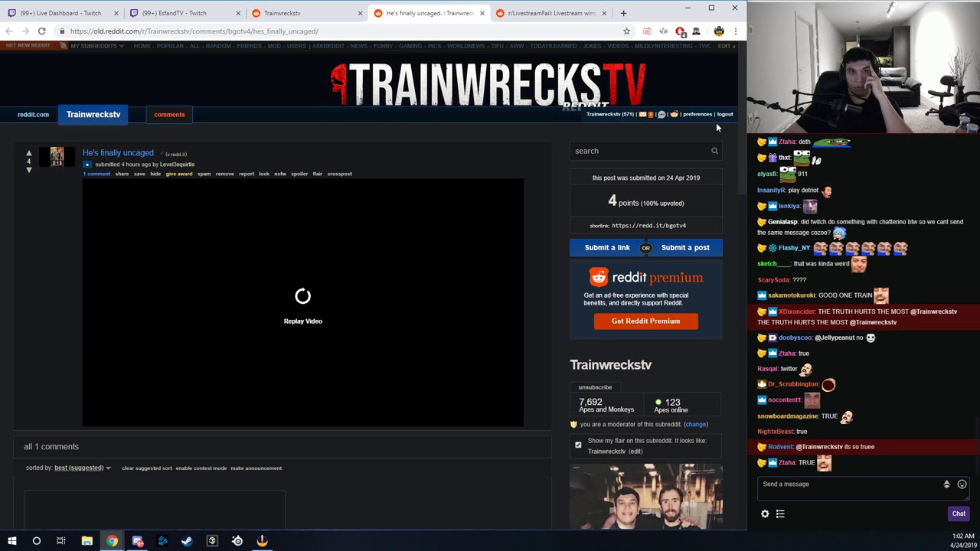Open the Chrome three-dot menu
This screenshot has width=980, height=551.
[735, 31]
